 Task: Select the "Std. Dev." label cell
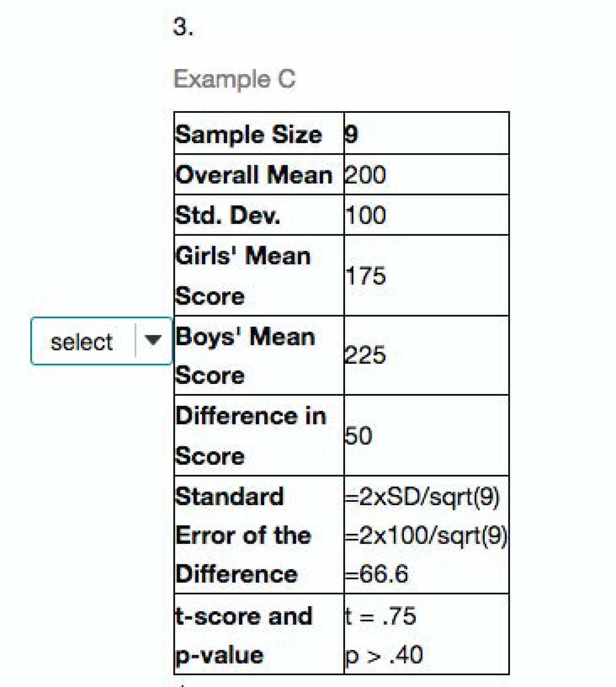[x=227, y=215]
